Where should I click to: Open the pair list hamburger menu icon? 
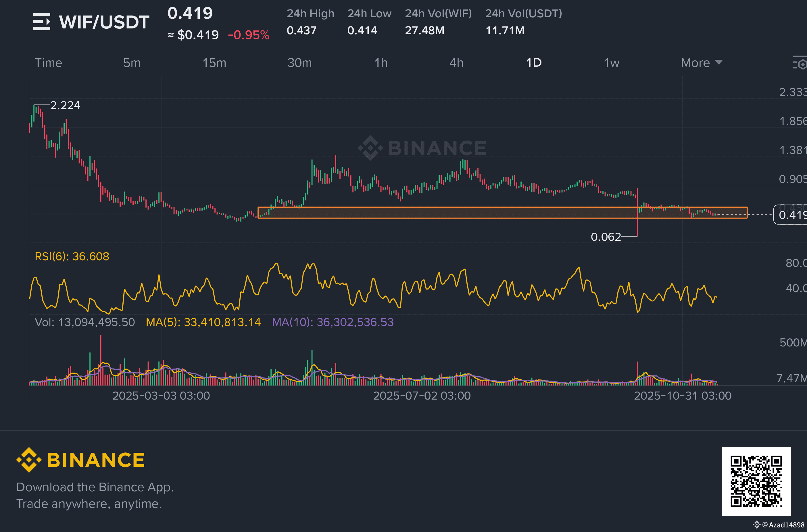pyautogui.click(x=41, y=22)
